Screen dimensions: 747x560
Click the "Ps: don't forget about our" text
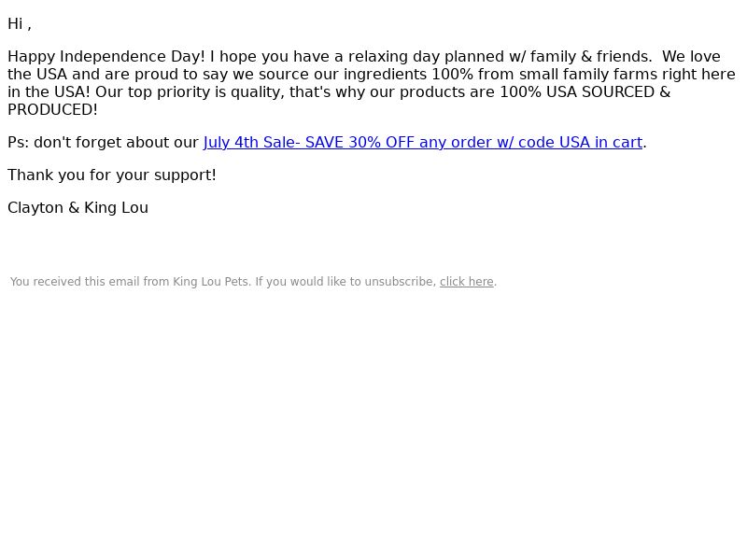pos(103,143)
